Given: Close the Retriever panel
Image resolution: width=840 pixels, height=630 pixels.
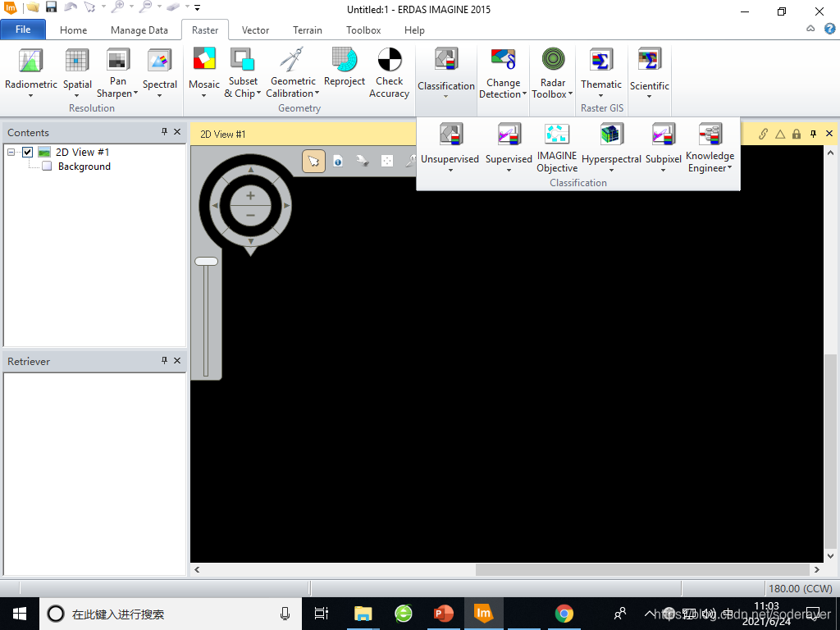Looking at the screenshot, I should [177, 361].
